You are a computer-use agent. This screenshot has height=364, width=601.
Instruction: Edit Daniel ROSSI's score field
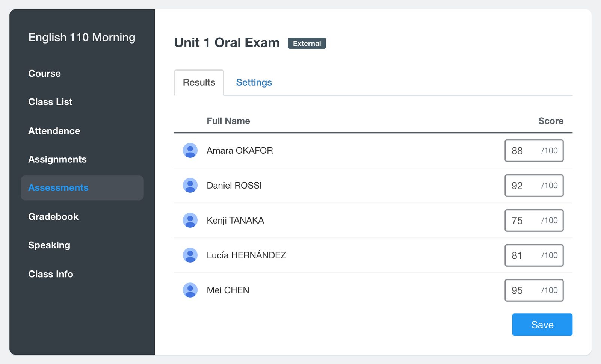(x=534, y=186)
